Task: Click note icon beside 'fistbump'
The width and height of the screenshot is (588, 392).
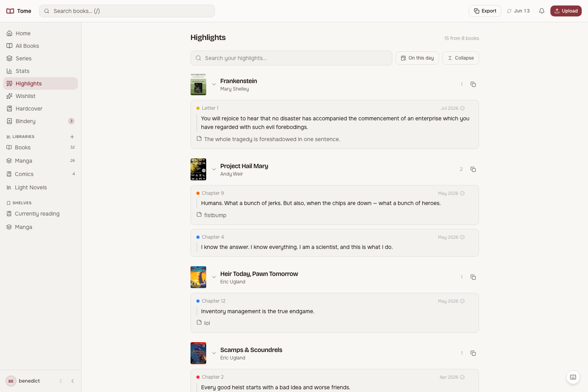Action: pyautogui.click(x=199, y=215)
